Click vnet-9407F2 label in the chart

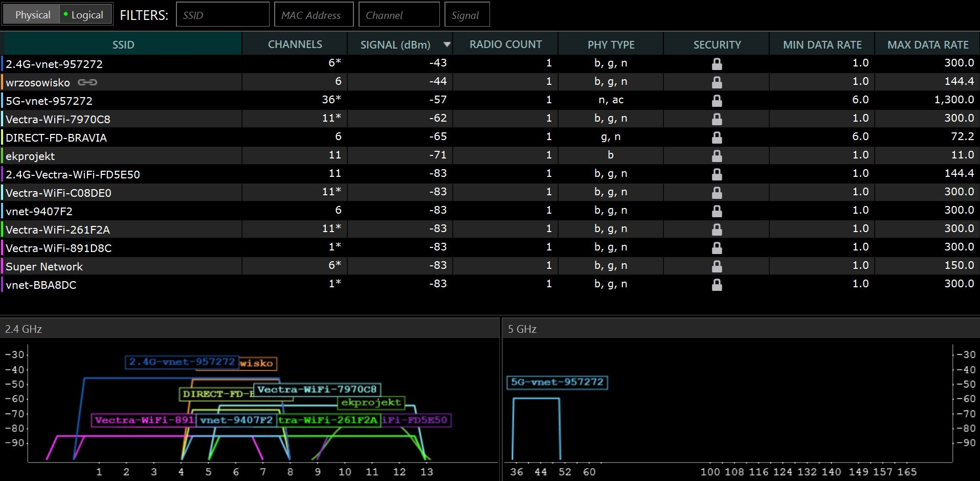click(236, 420)
